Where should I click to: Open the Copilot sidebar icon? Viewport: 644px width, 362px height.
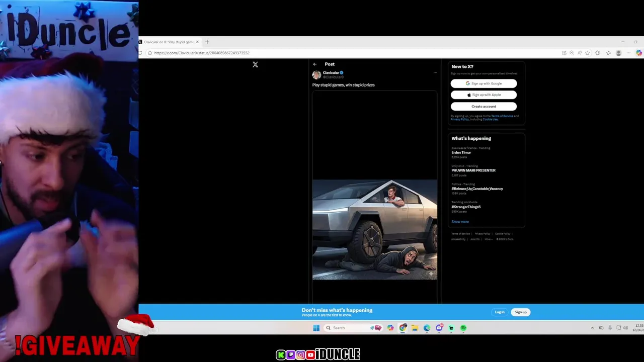pyautogui.click(x=639, y=53)
